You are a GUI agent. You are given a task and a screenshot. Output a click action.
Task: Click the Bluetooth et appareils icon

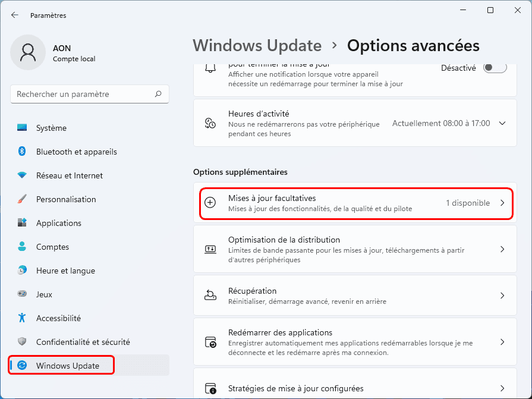[22, 152]
